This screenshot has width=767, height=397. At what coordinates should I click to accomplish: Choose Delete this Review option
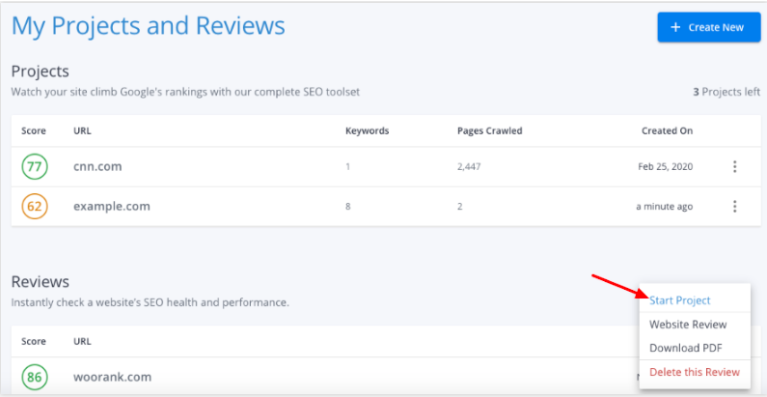(694, 372)
